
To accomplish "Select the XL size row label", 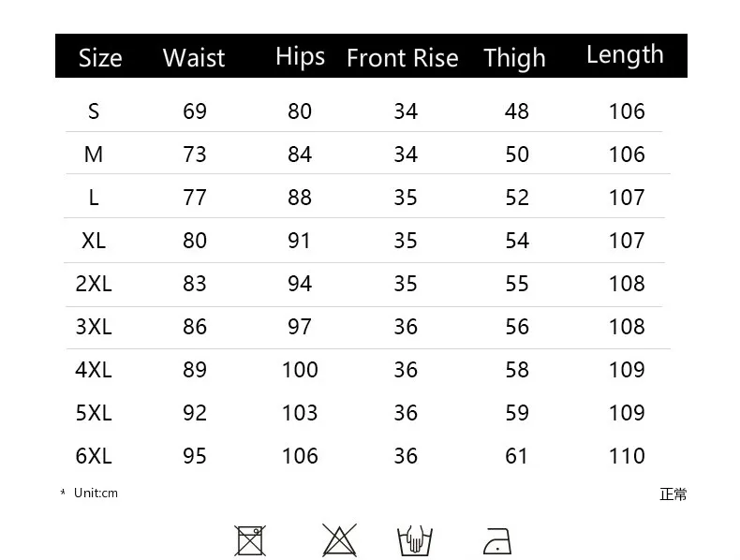I will 94,241.
